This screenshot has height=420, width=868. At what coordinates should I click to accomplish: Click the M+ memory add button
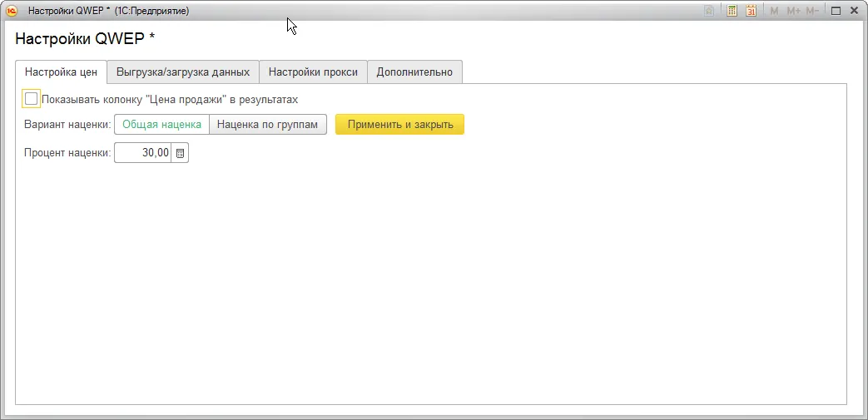793,11
